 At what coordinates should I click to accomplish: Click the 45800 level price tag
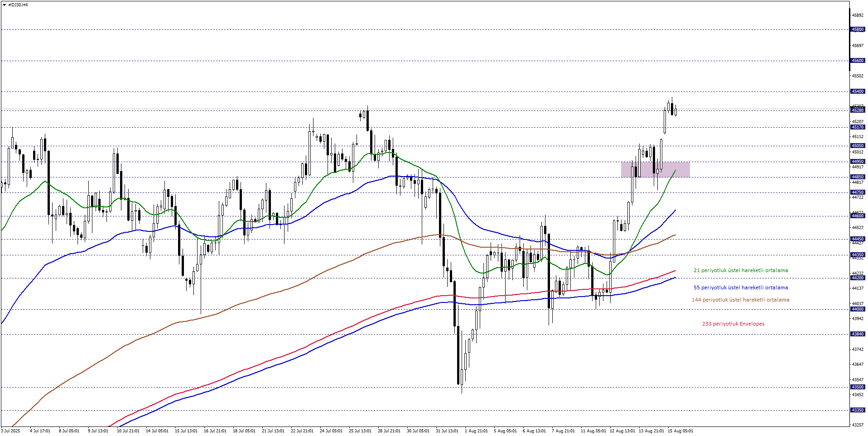click(858, 29)
